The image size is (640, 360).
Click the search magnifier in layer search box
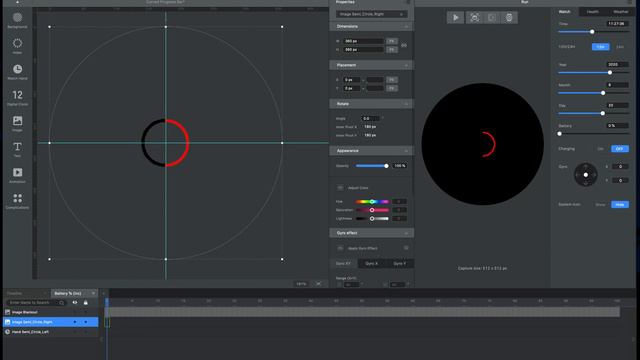62,303
